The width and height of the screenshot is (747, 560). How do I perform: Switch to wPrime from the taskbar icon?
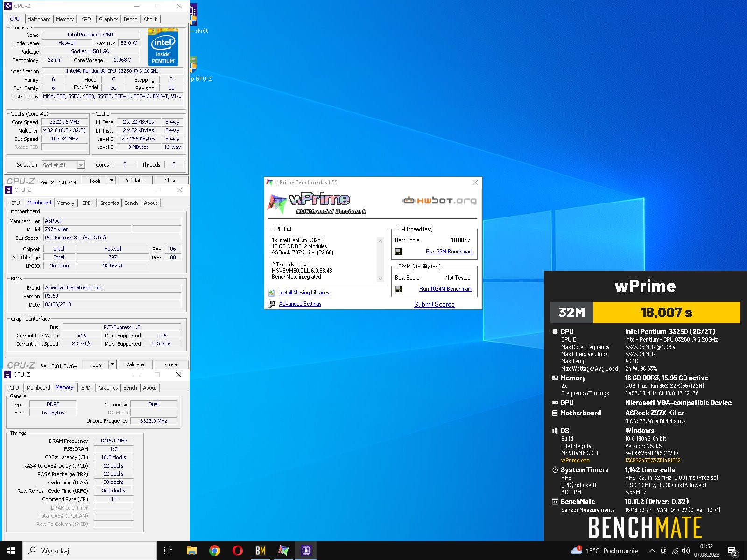coord(283,551)
